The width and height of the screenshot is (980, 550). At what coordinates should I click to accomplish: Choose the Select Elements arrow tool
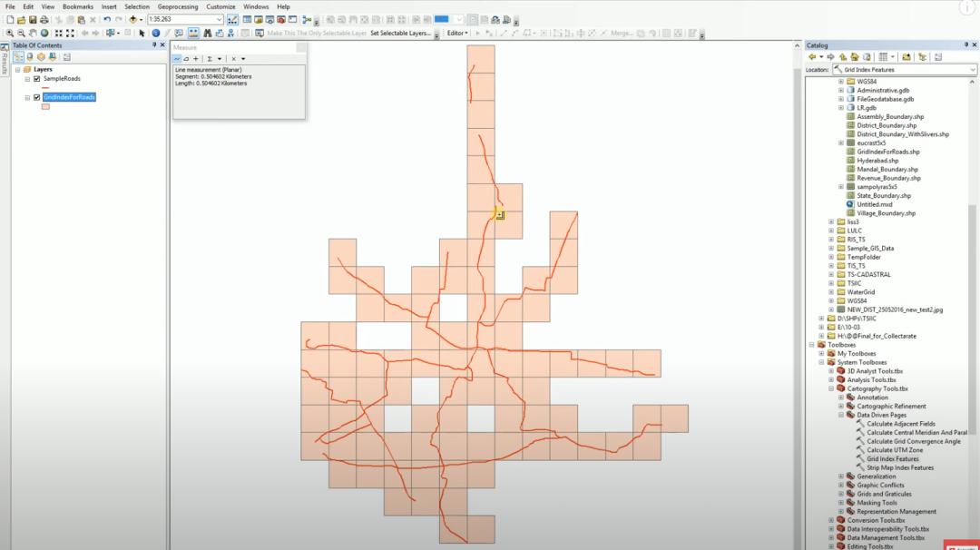142,33
